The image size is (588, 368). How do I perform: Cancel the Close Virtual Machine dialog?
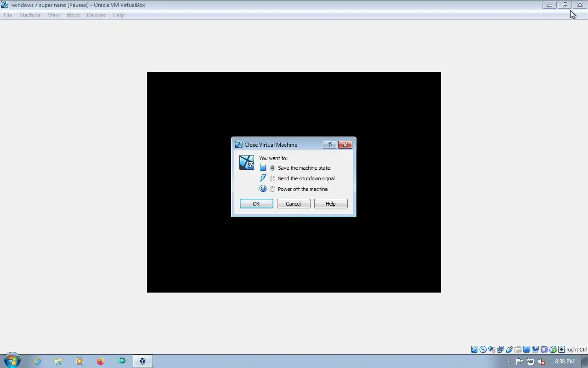tap(294, 204)
